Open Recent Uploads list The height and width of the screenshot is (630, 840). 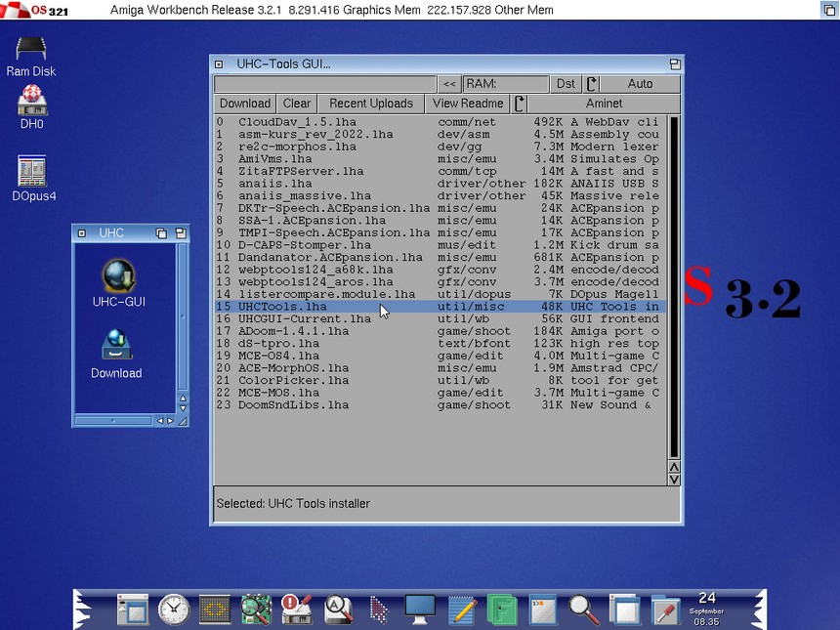pyautogui.click(x=370, y=104)
